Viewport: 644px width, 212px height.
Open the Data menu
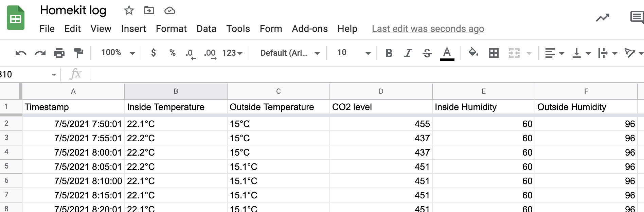pos(206,29)
